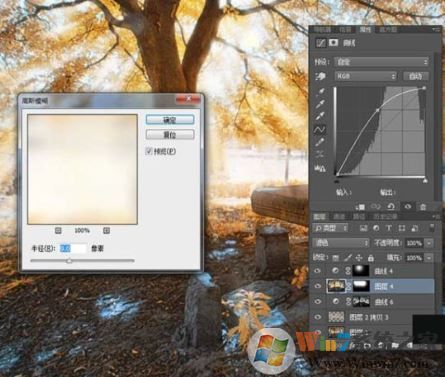Open the RGB channel dropdown

[x=365, y=76]
